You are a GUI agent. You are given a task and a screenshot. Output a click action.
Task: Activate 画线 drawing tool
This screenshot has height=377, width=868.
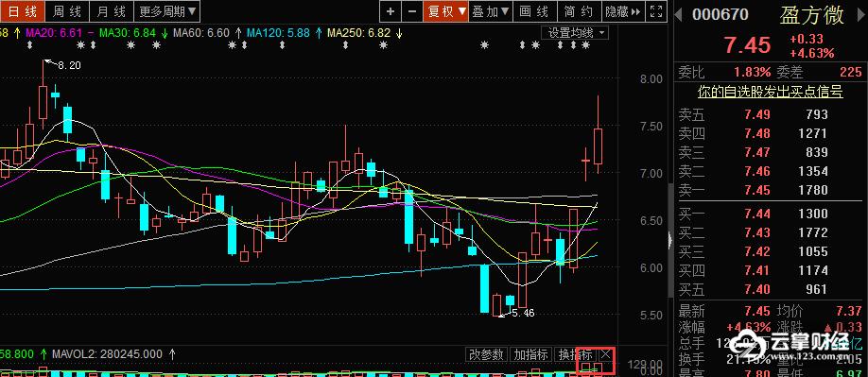point(534,11)
